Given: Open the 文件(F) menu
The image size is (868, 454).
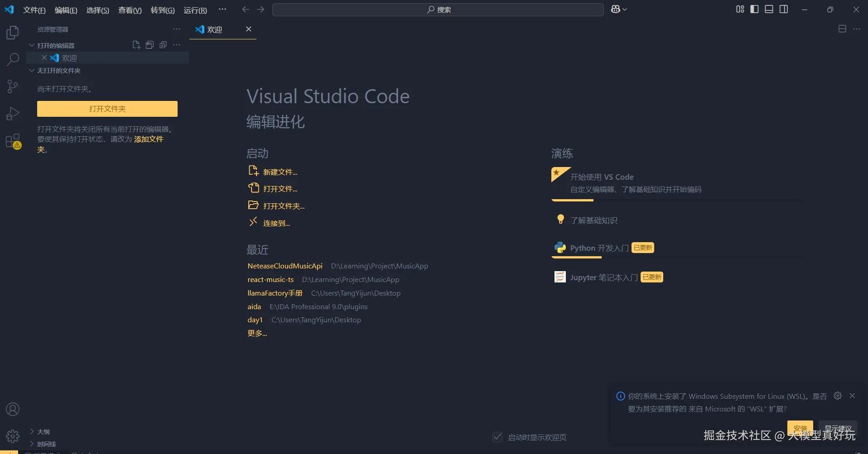Looking at the screenshot, I should pos(34,10).
